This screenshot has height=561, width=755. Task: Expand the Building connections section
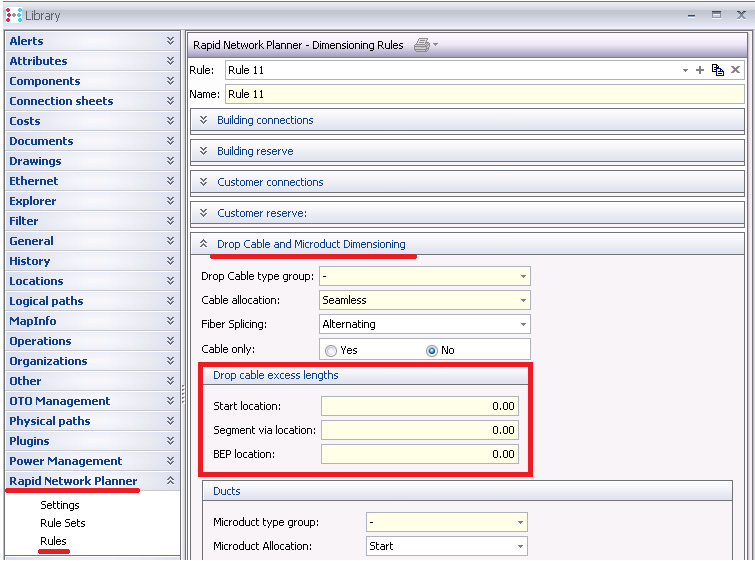click(203, 120)
